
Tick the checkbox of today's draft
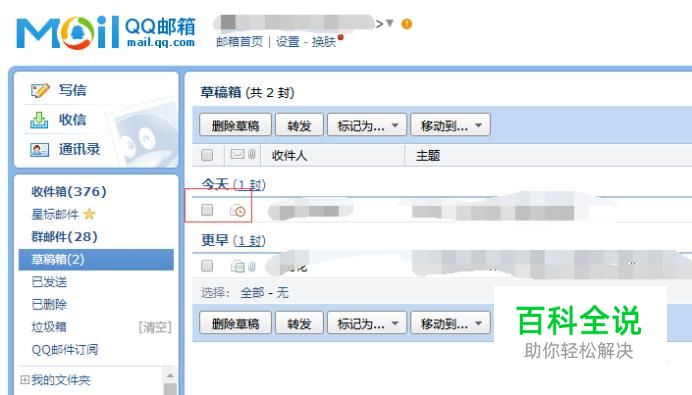pos(207,210)
